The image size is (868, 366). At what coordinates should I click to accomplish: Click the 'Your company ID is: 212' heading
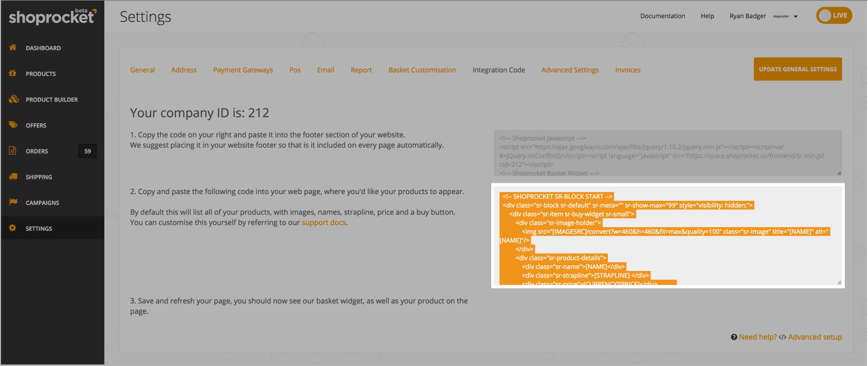tap(200, 113)
